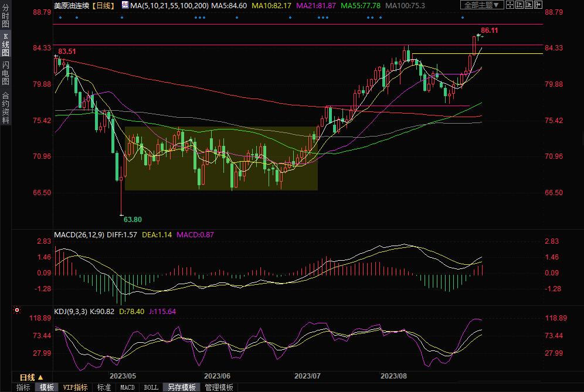Open the 全部主题 dropdown

tap(483, 5)
